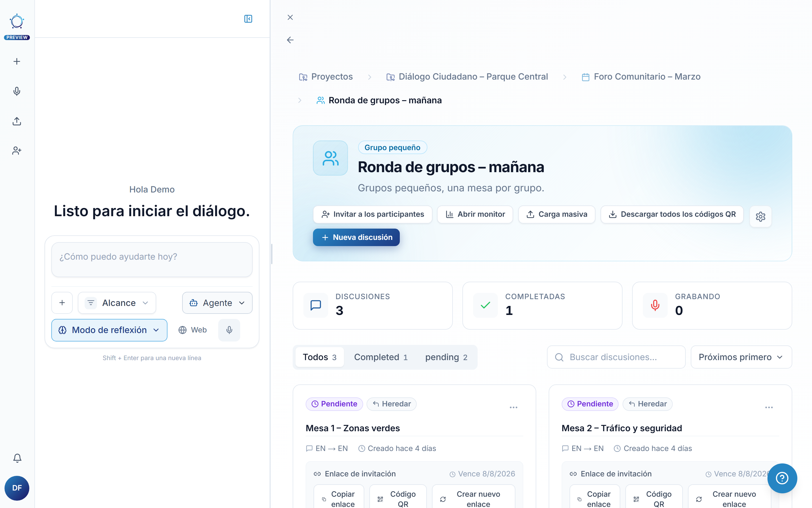The image size is (812, 508).
Task: Click the app logo with PREVIEW badge
Action: (x=17, y=27)
